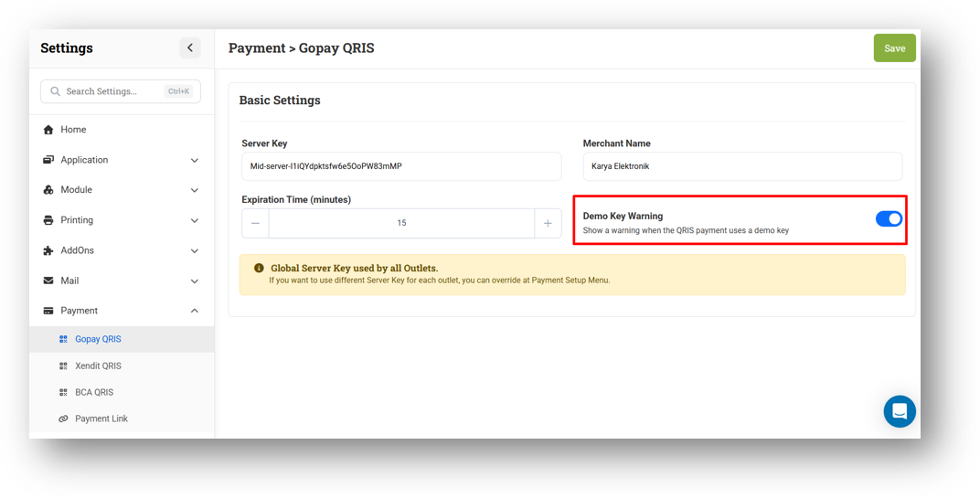Click the info icon in the yellow notice

[259, 268]
